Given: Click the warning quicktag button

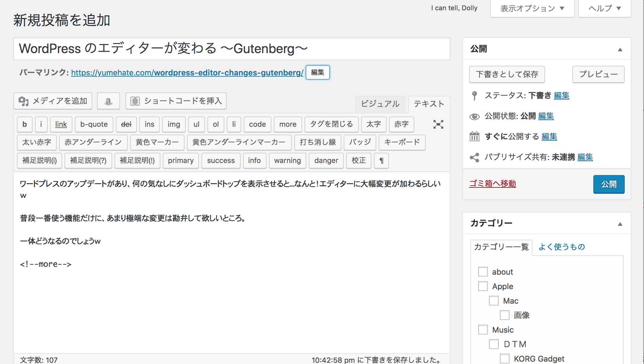Looking at the screenshot, I should 288,161.
